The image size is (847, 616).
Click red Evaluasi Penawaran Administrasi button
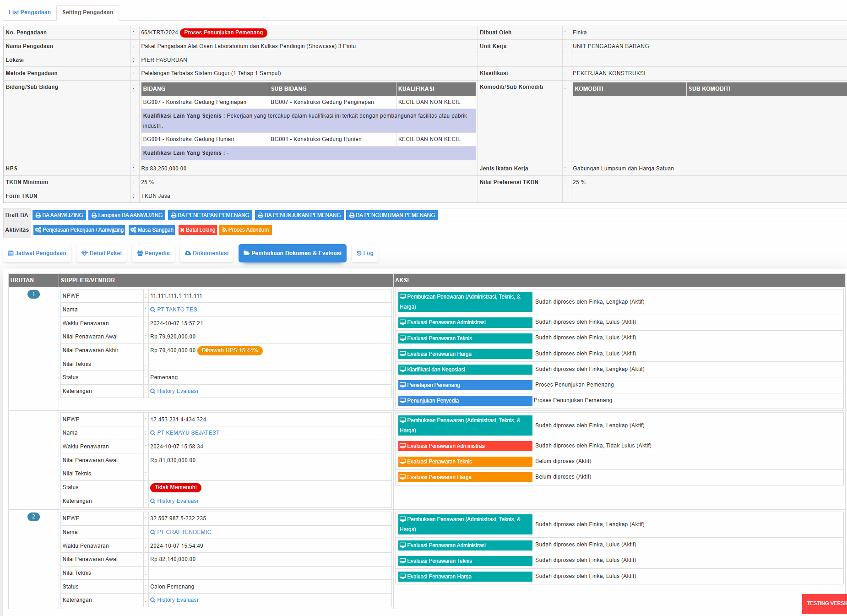465,446
